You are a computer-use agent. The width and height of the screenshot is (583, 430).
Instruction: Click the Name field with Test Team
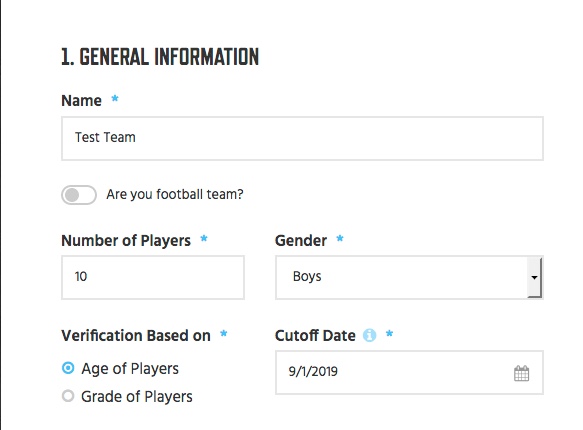click(302, 138)
